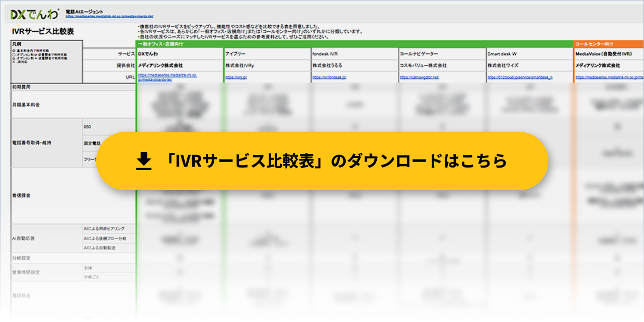Screen dimensions: 644x322
Task: Select the 月額基本料金 row label
Action: pyautogui.click(x=25, y=105)
